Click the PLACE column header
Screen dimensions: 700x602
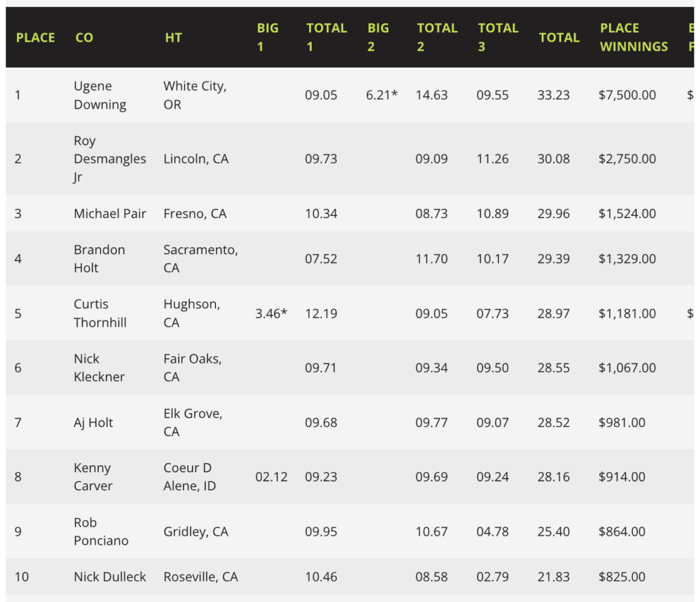pos(36,38)
